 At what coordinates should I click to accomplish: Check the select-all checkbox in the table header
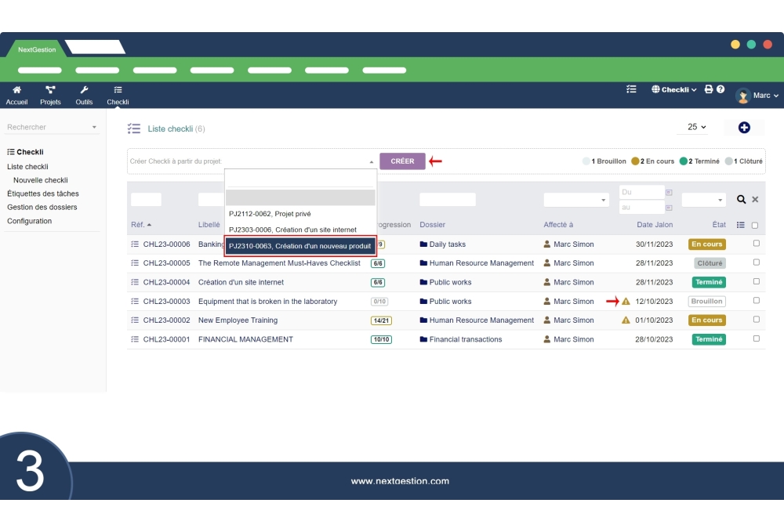(755, 224)
